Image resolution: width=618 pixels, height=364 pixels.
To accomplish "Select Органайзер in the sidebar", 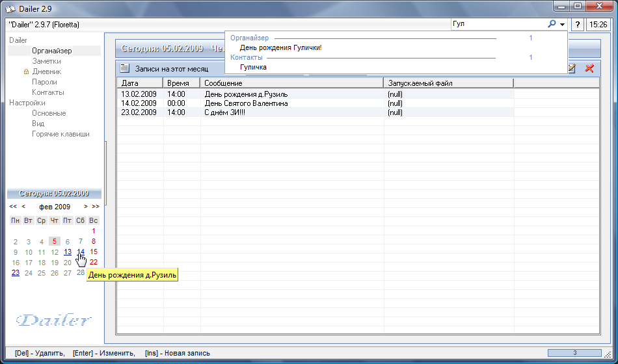I will (x=52, y=51).
